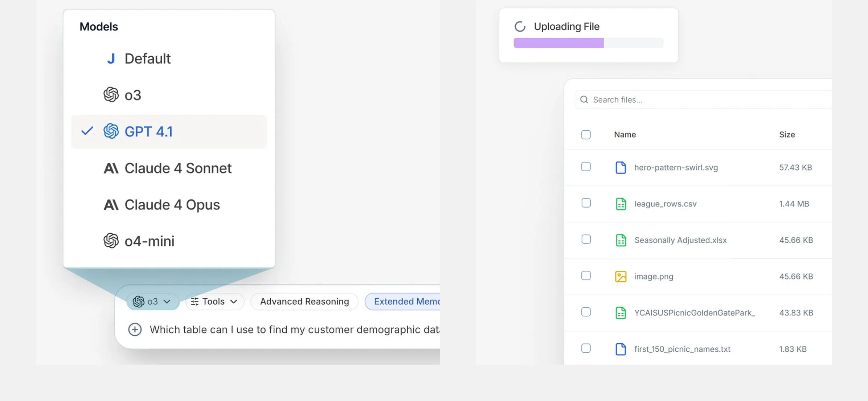Click the file icon of hero-pattern-swirl.svg
Screen dimensions: 868x401
coord(621,167)
